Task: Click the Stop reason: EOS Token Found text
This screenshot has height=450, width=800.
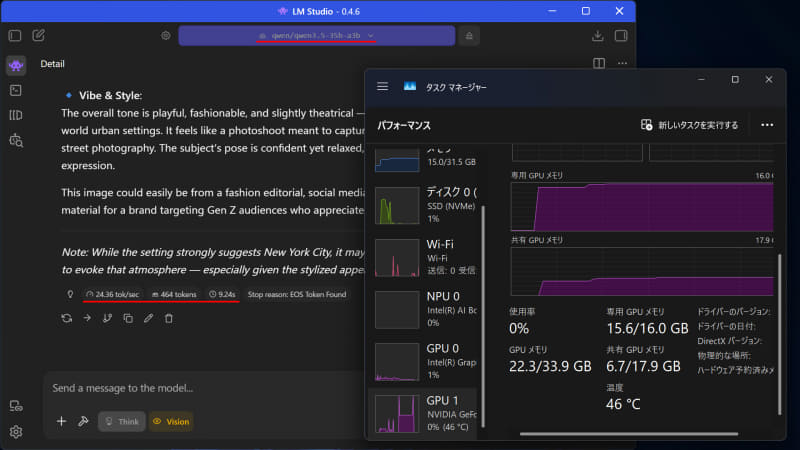Action: 297,294
